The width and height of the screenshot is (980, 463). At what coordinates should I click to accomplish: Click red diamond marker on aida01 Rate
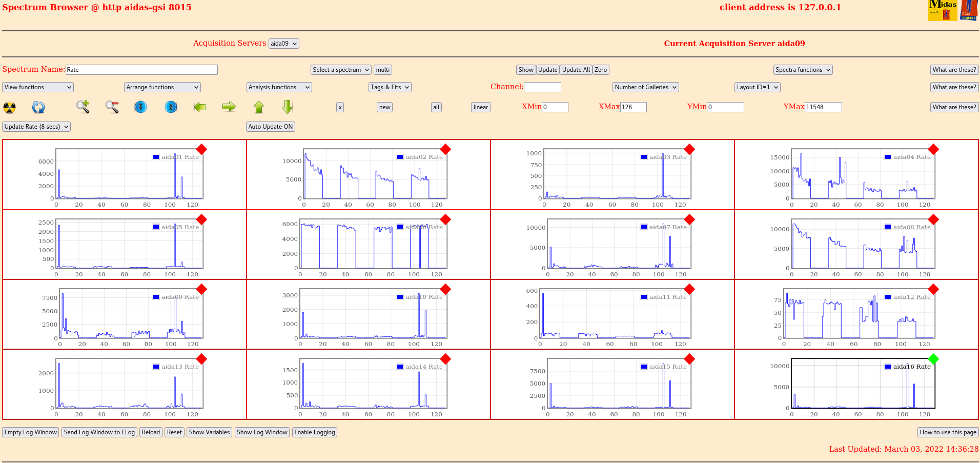tap(201, 149)
